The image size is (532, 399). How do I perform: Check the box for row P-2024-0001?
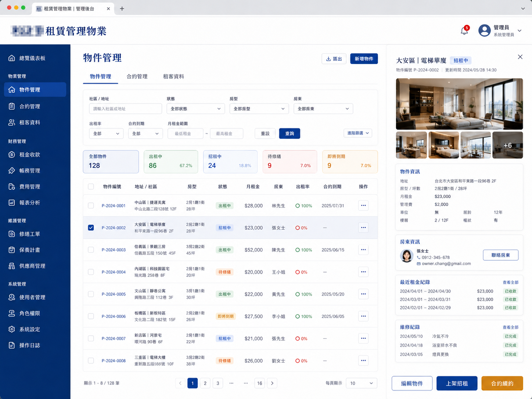click(91, 205)
